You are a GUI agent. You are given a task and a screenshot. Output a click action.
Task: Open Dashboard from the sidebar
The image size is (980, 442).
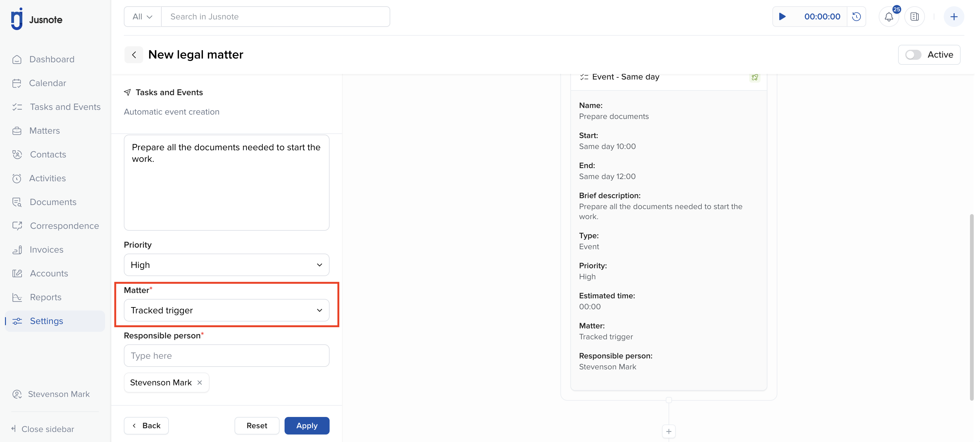tap(52, 59)
